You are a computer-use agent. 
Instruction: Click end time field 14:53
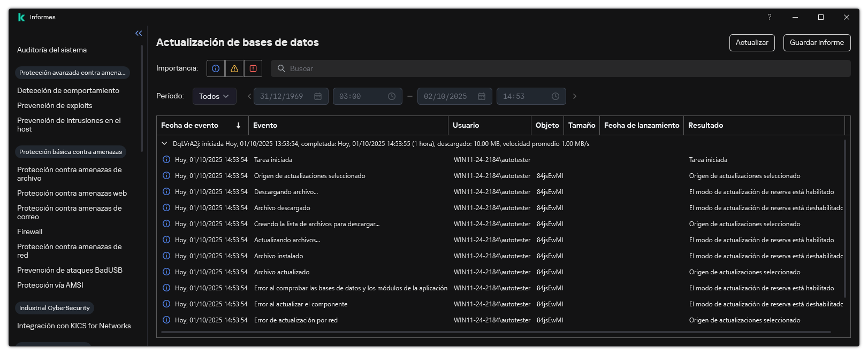point(531,96)
